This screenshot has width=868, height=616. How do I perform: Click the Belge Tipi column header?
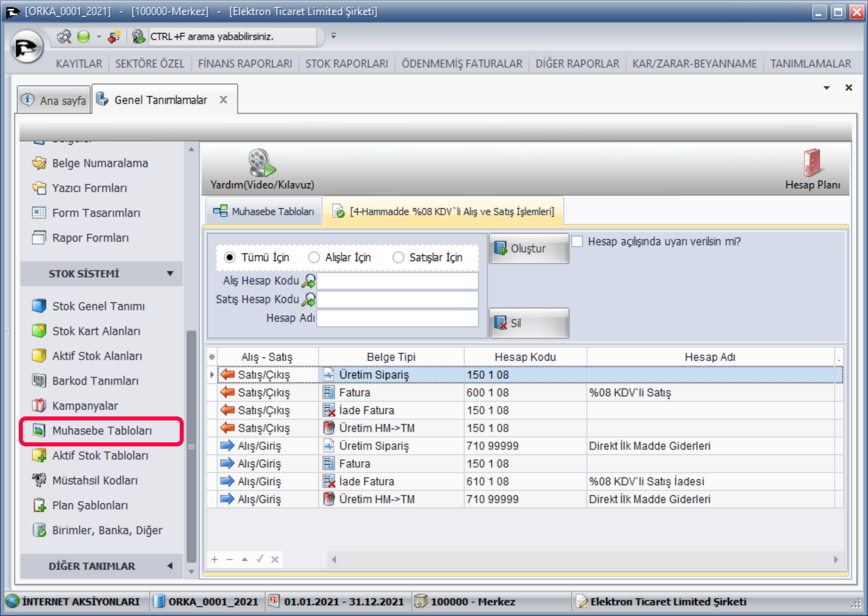(x=391, y=357)
